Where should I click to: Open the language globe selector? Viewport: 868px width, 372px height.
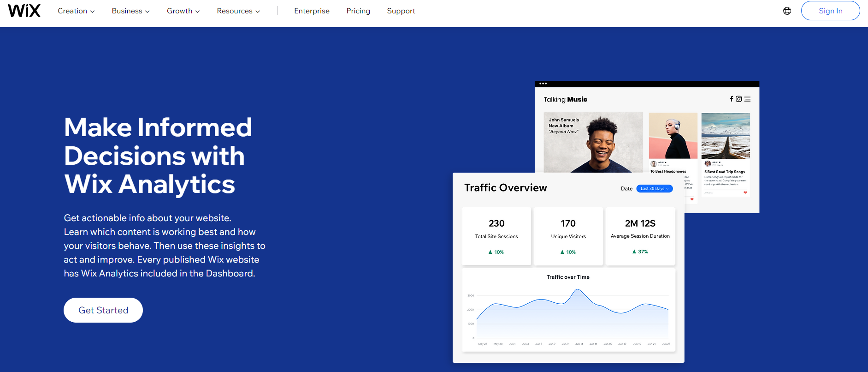click(x=787, y=11)
